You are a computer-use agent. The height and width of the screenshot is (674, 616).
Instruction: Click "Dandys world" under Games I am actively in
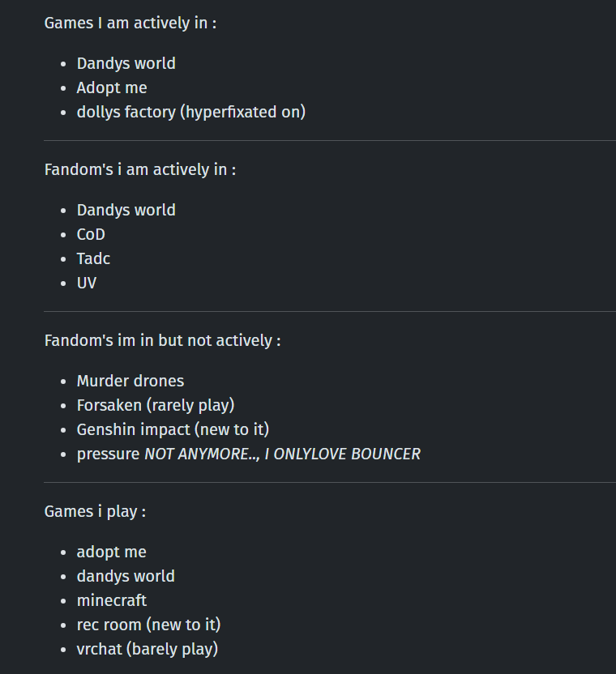coord(126,63)
